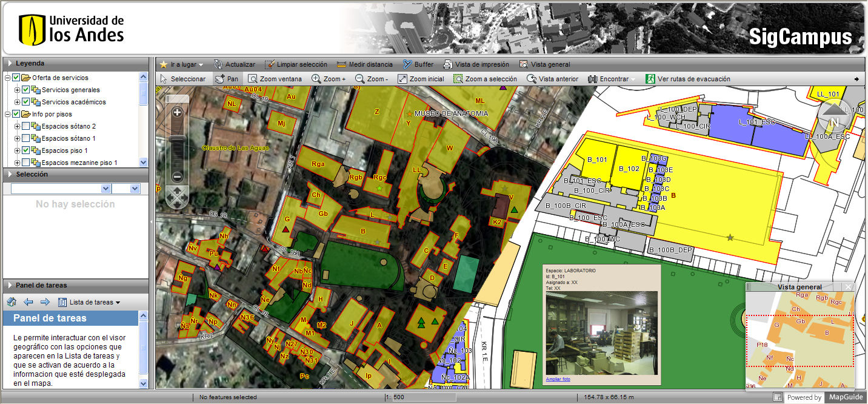Open Vista de impresión printer icon
Screen dimensions: 868x404
448,64
